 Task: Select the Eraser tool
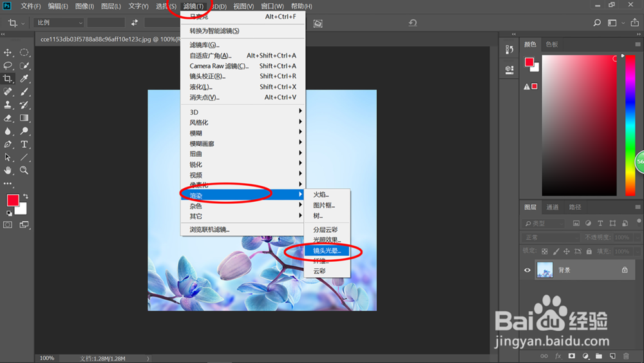[x=8, y=118]
